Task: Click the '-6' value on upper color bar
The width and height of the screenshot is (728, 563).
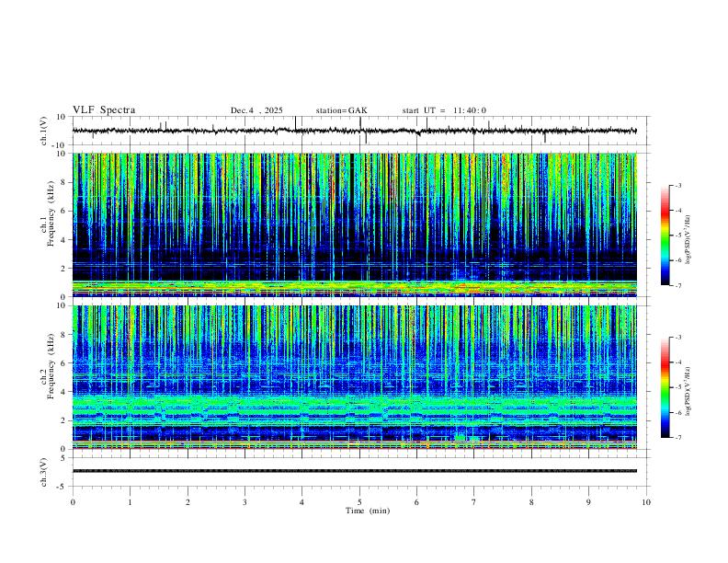Action: click(x=677, y=260)
